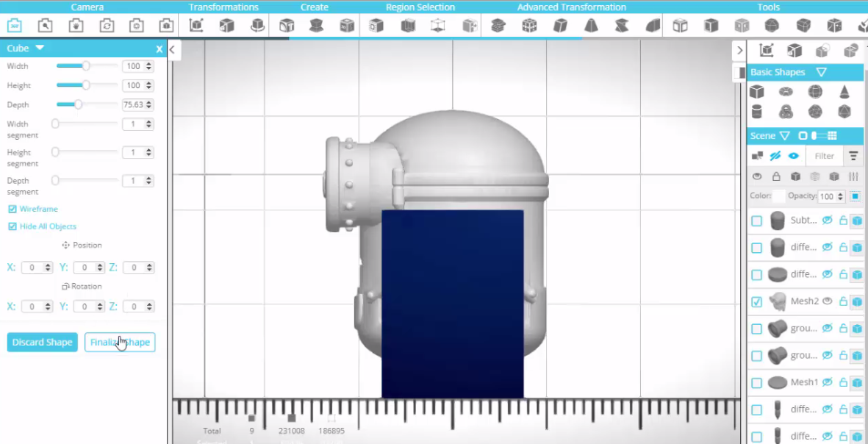
Task: Click the Depth slider
Action: pyautogui.click(x=87, y=104)
